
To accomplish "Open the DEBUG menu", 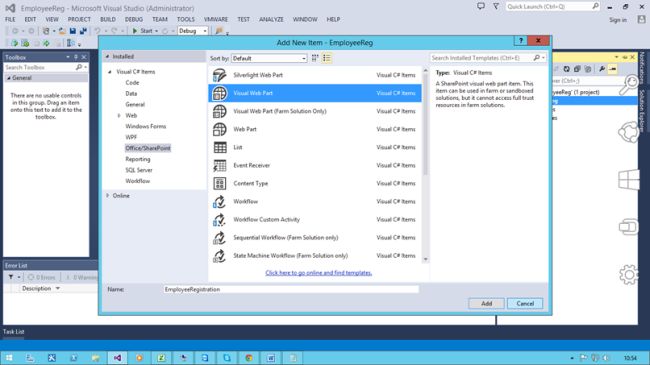I will (x=134, y=19).
